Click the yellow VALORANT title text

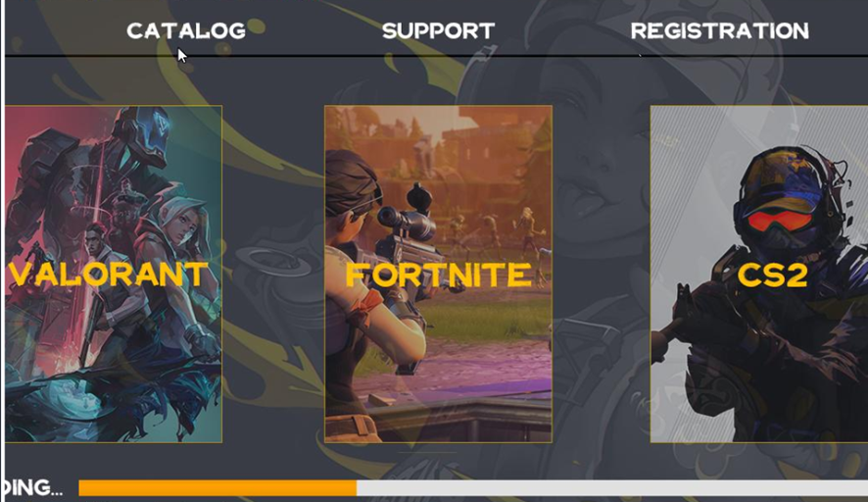click(x=109, y=275)
